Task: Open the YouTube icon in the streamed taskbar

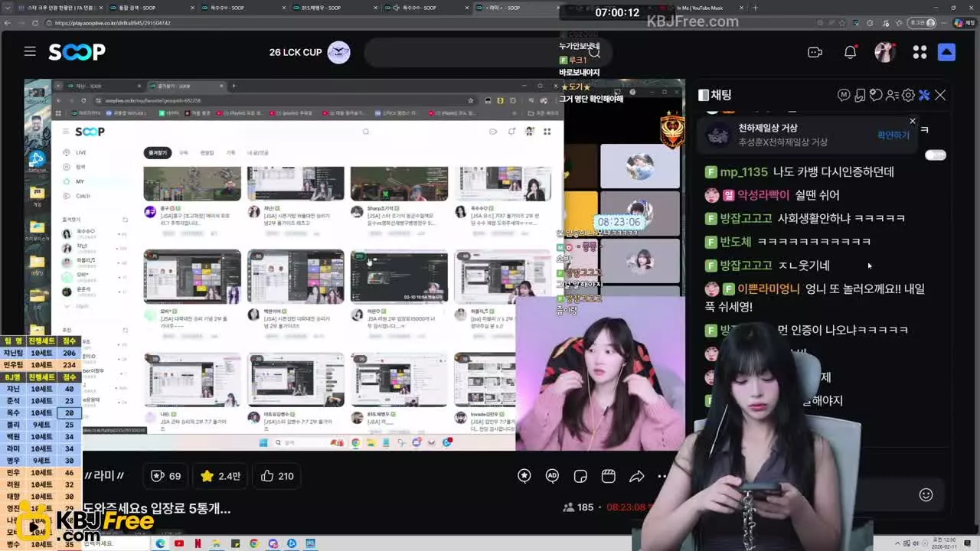Action: (179, 543)
